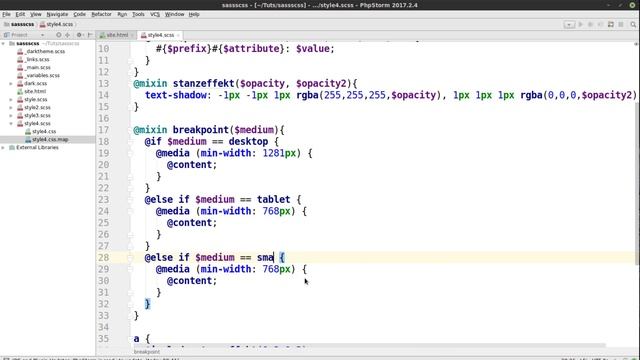640x360 pixels.
Task: Open the run configuration dropdown
Action: pos(569,24)
